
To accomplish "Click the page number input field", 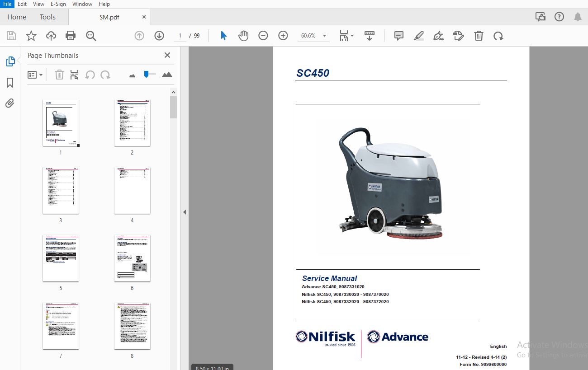I will 180,36.
